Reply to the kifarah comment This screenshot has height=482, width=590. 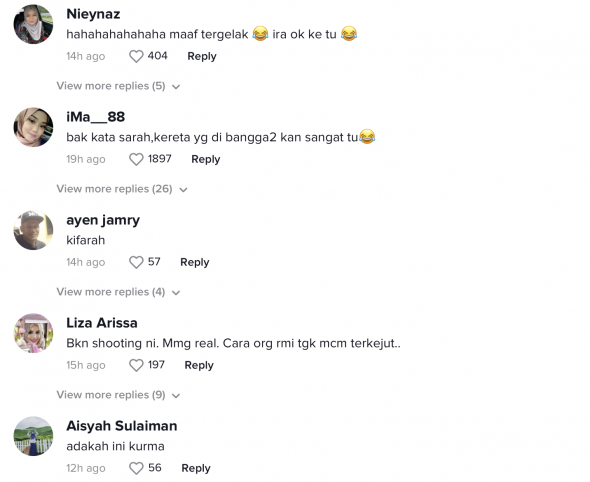(195, 262)
